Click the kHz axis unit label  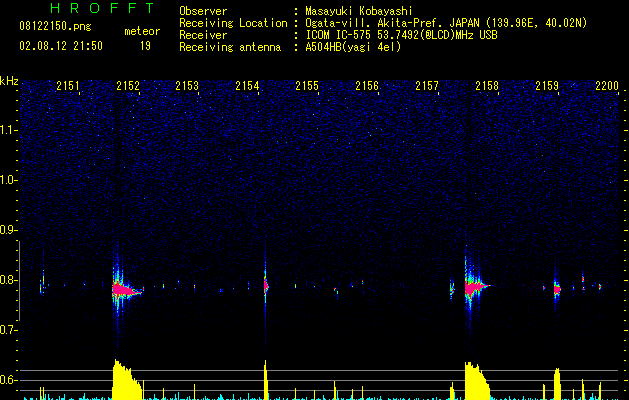(9, 81)
